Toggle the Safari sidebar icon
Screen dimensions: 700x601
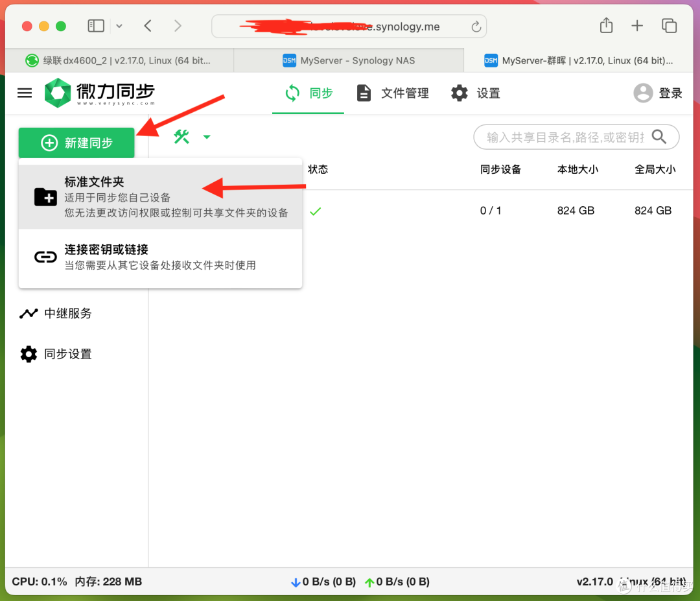(95, 25)
